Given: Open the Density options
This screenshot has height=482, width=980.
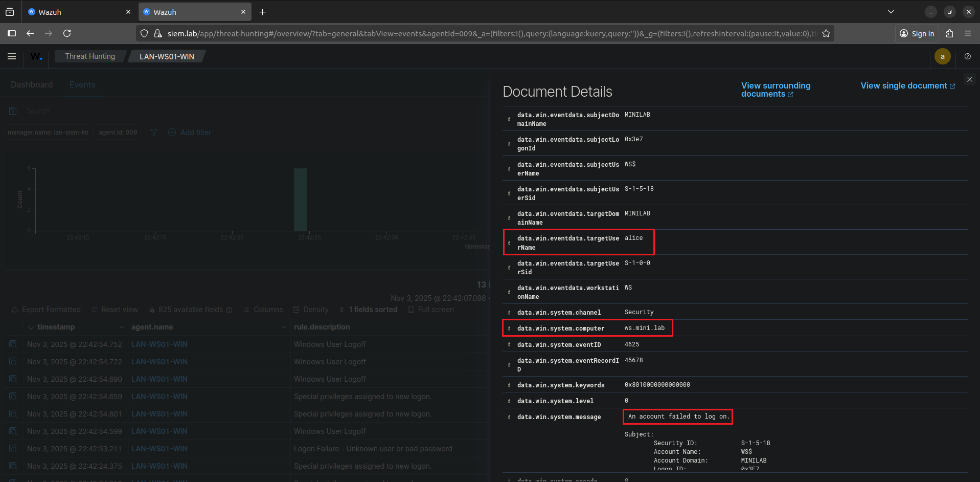Looking at the screenshot, I should click(311, 310).
